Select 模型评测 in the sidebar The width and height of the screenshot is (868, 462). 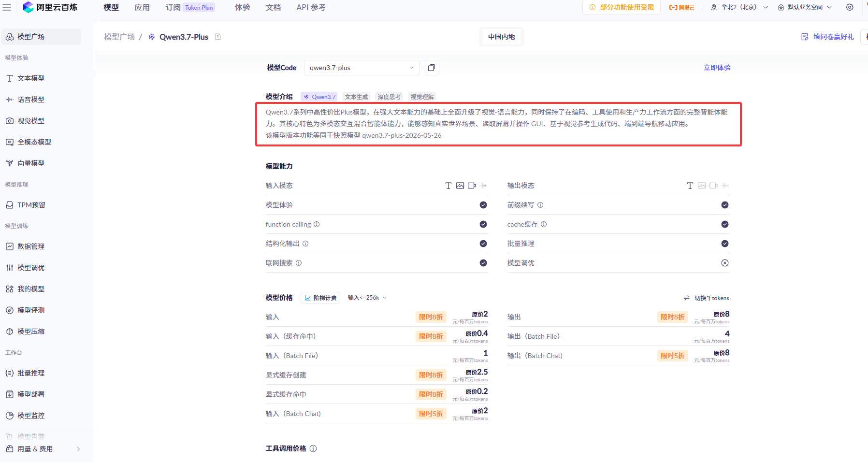pyautogui.click(x=42, y=310)
